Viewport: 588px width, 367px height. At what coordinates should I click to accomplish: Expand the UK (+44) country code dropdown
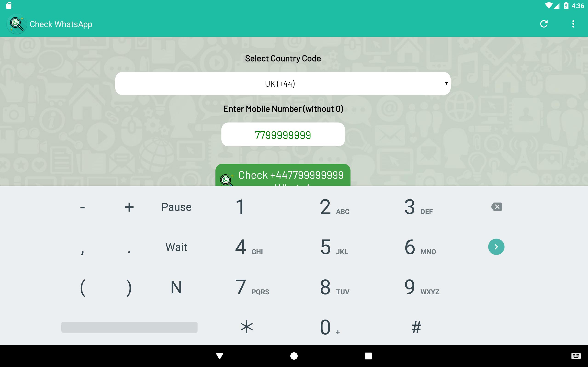283,83
